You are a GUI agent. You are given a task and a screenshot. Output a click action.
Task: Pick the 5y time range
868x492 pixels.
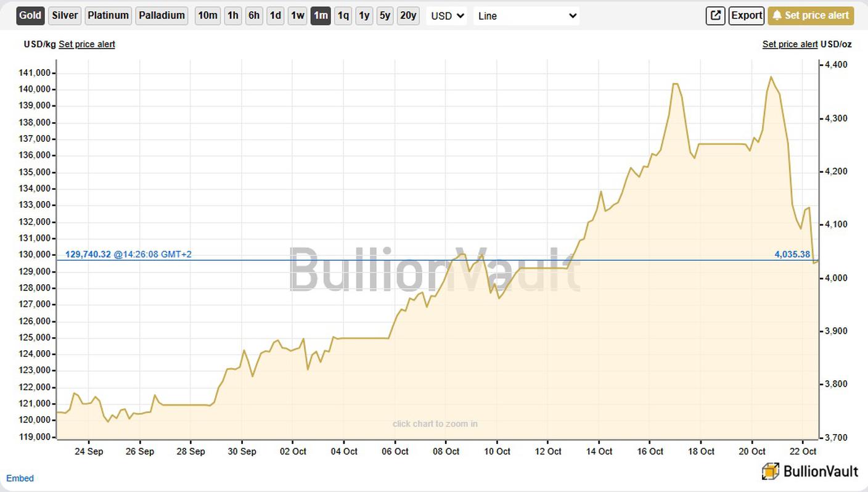(x=385, y=15)
